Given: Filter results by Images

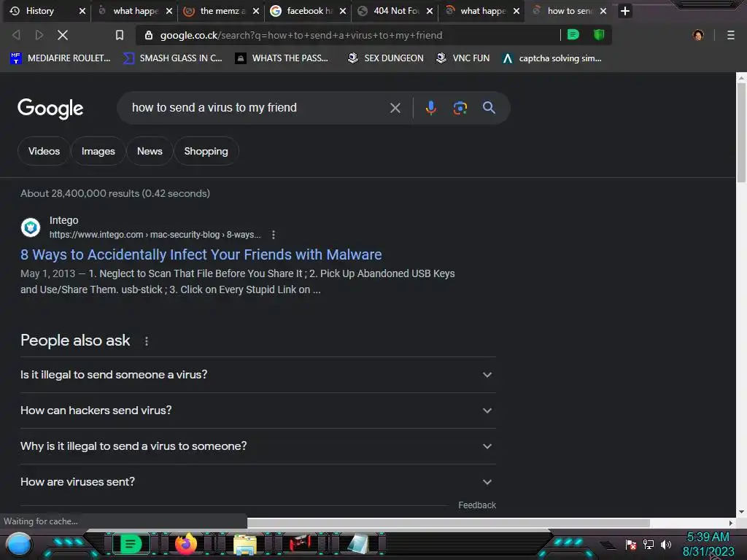Looking at the screenshot, I should tap(98, 151).
